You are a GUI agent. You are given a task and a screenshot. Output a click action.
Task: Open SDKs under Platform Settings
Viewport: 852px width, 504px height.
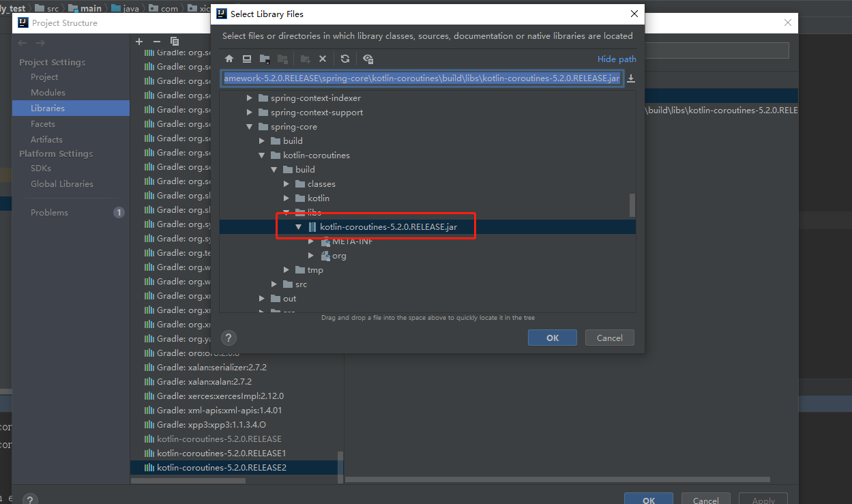point(41,168)
